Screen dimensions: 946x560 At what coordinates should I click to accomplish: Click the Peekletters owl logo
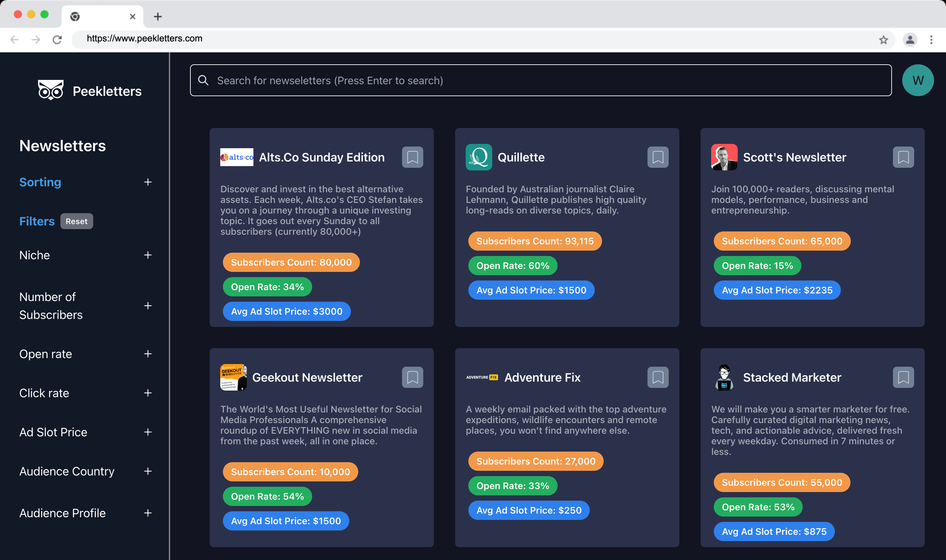click(51, 90)
